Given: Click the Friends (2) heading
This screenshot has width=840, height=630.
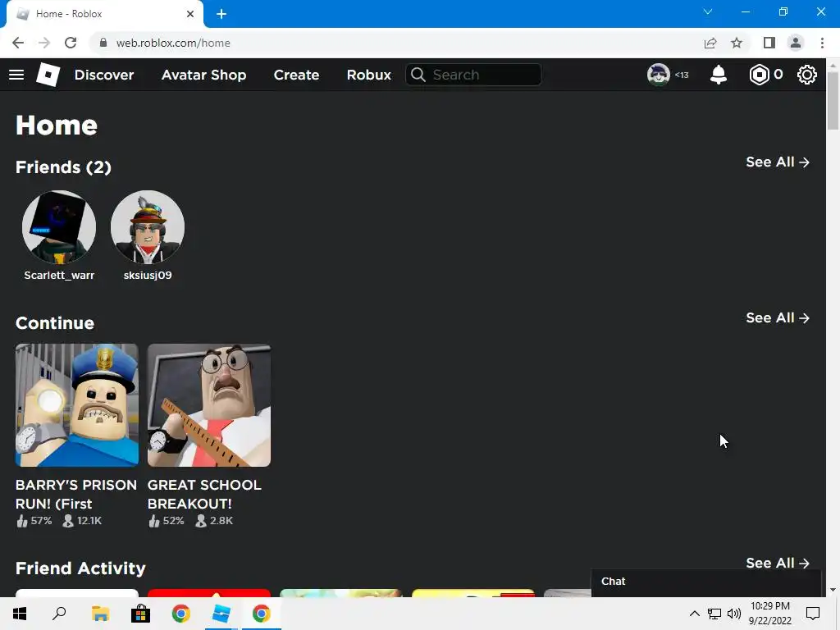Looking at the screenshot, I should (x=63, y=167).
